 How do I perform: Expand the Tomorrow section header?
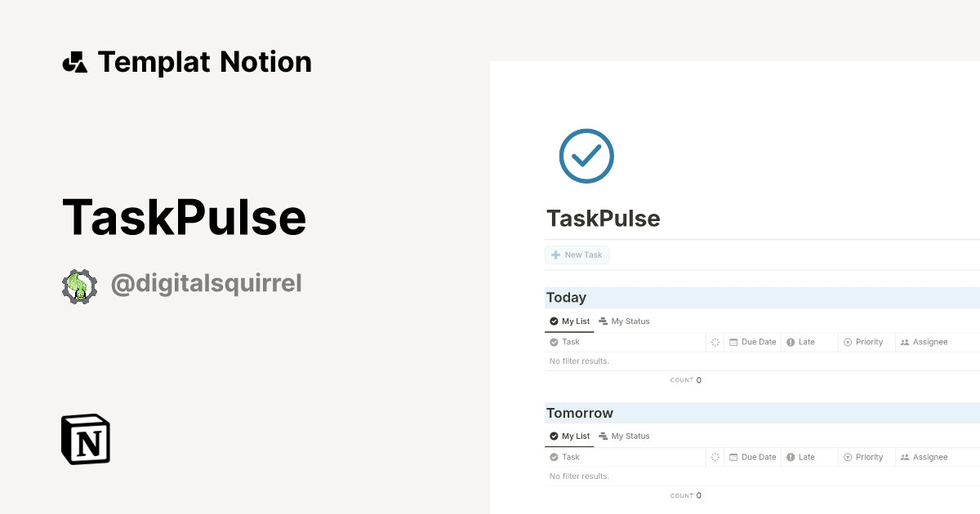click(580, 413)
